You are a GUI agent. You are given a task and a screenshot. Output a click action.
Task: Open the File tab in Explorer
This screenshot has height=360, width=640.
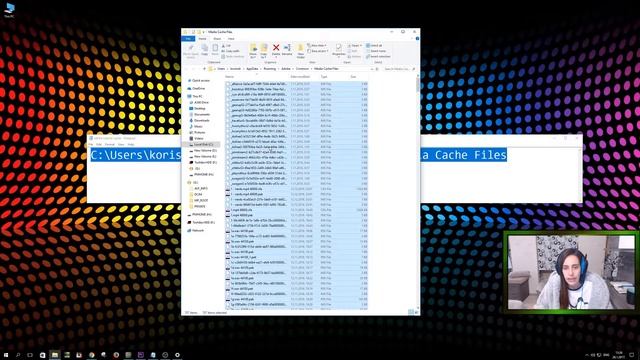point(188,39)
